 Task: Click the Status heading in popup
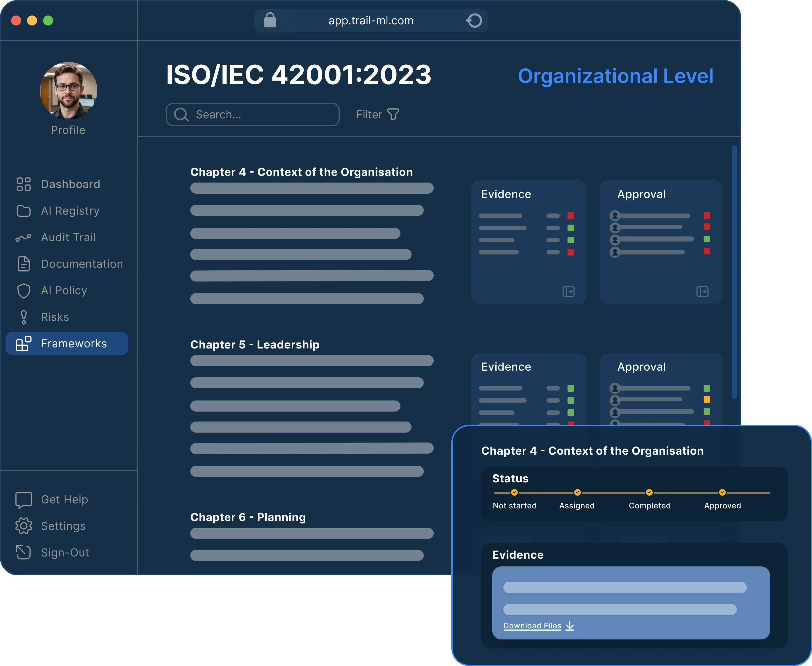(510, 478)
